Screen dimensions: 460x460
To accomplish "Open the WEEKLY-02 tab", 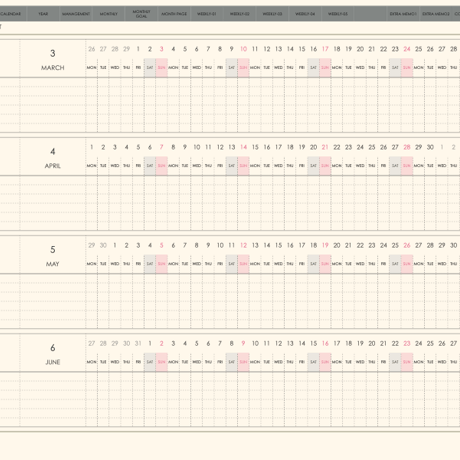I will pyautogui.click(x=239, y=14).
